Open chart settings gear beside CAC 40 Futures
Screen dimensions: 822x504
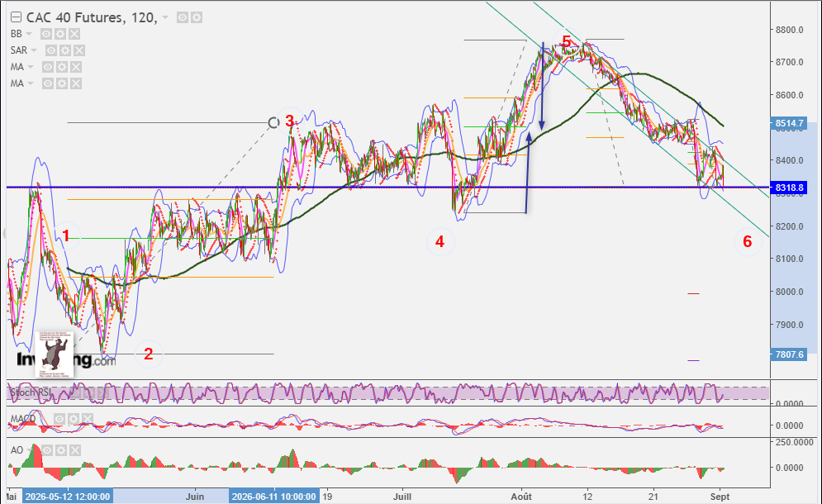tap(197, 18)
